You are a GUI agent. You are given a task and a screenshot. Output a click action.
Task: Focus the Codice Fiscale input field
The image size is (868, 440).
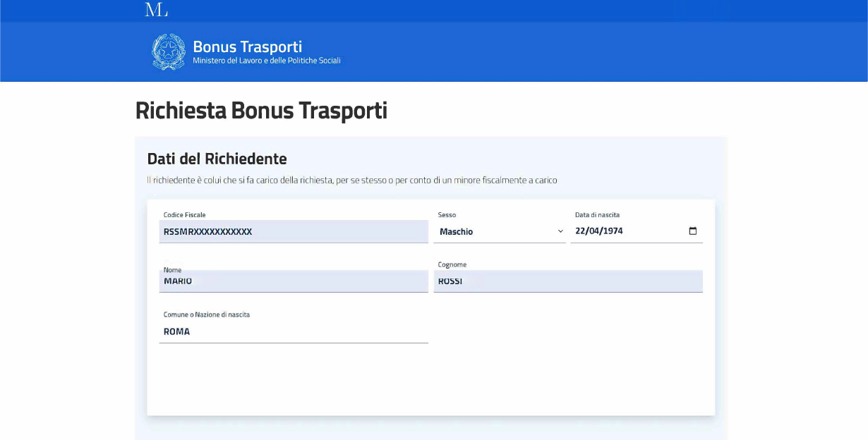pos(293,231)
